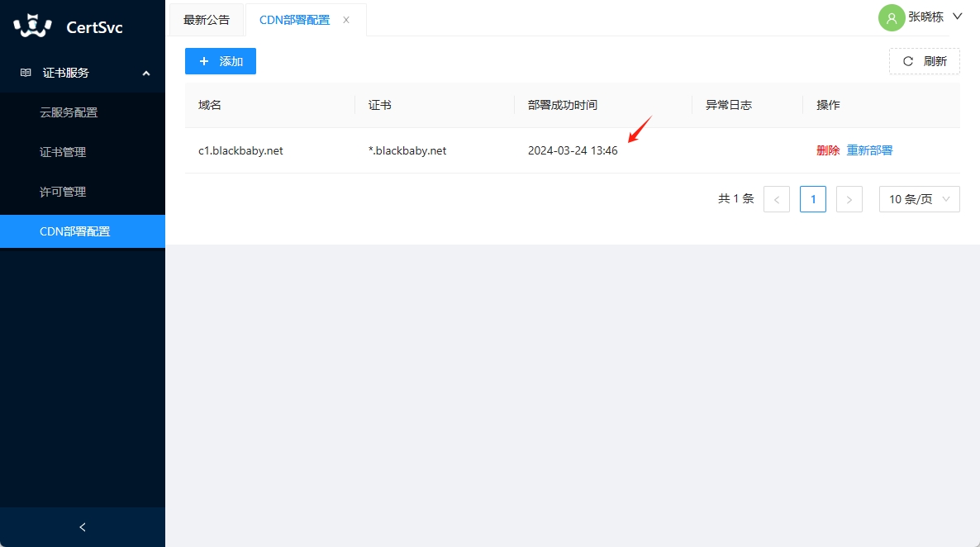This screenshot has width=980, height=547.
Task: Select the 证书服务 grid icon in sidebar
Action: point(24,73)
